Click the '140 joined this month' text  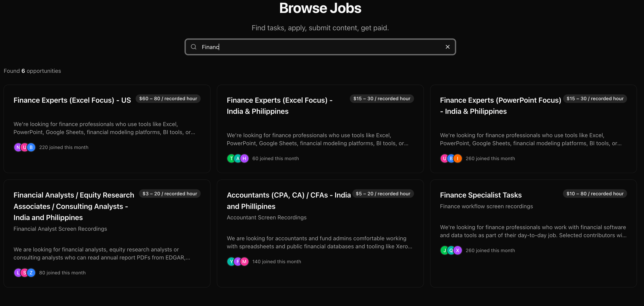tap(277, 261)
